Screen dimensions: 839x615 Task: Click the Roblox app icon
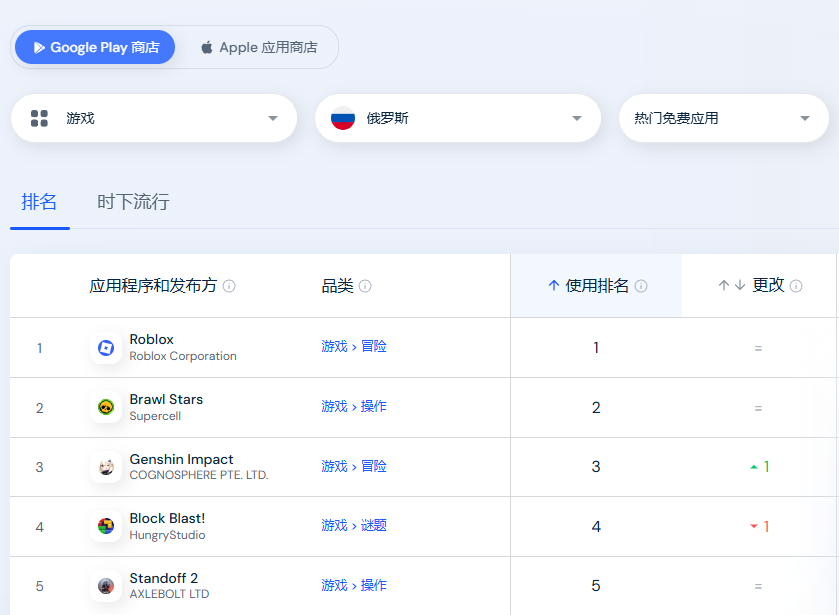(x=106, y=348)
